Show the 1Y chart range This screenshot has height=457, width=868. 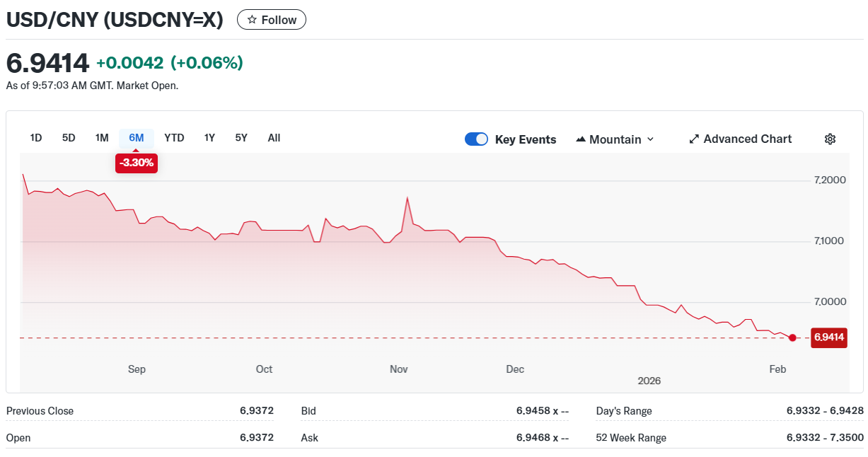209,138
